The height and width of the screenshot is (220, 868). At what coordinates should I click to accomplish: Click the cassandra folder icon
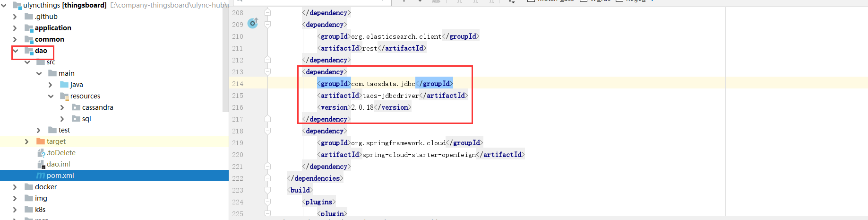(76, 107)
